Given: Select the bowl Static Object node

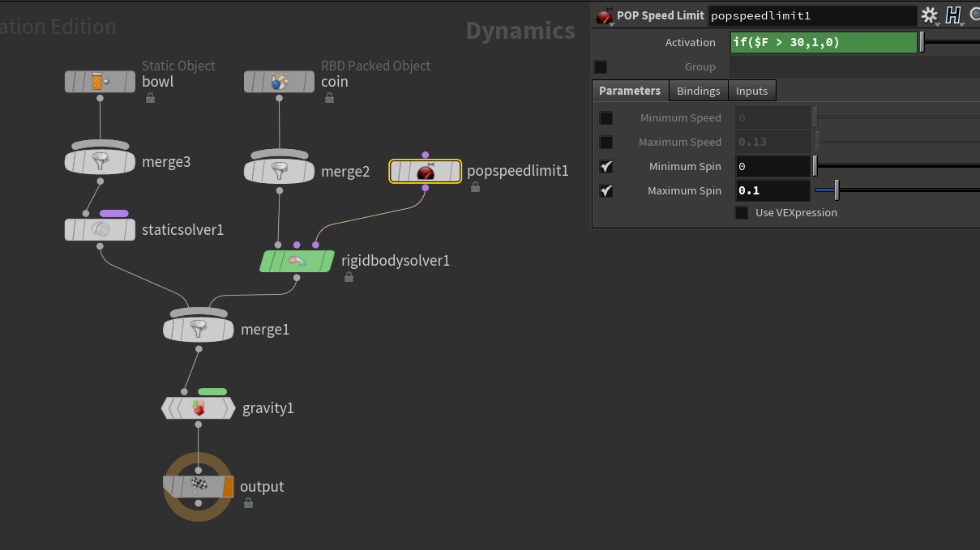Looking at the screenshot, I should pos(100,82).
